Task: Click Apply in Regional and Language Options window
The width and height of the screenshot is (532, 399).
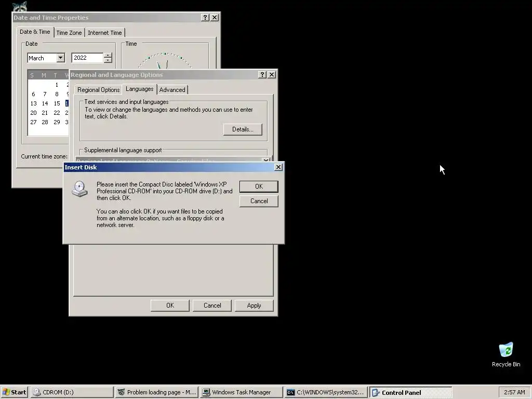Action: pos(254,305)
